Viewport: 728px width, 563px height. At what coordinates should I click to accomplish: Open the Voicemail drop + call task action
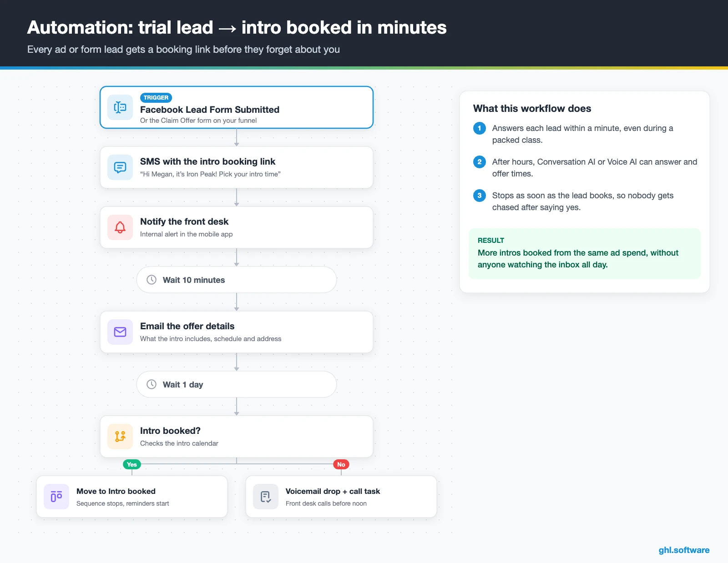tap(341, 497)
